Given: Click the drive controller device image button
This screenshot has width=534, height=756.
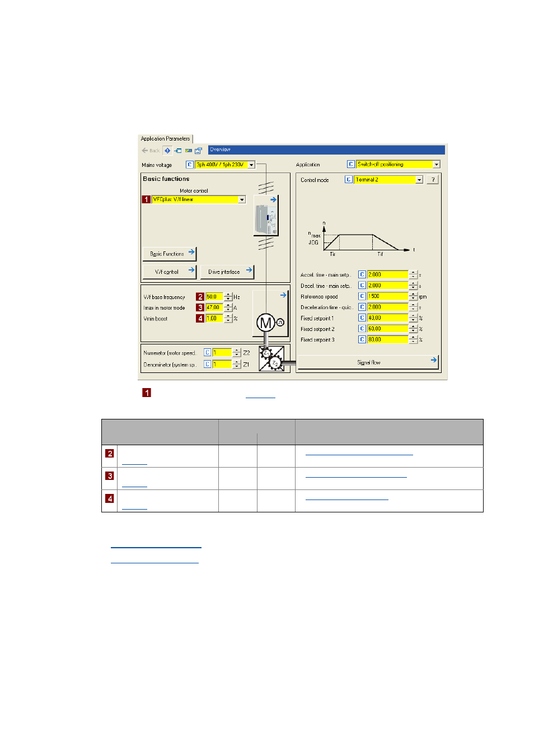Looking at the screenshot, I should point(266,215).
